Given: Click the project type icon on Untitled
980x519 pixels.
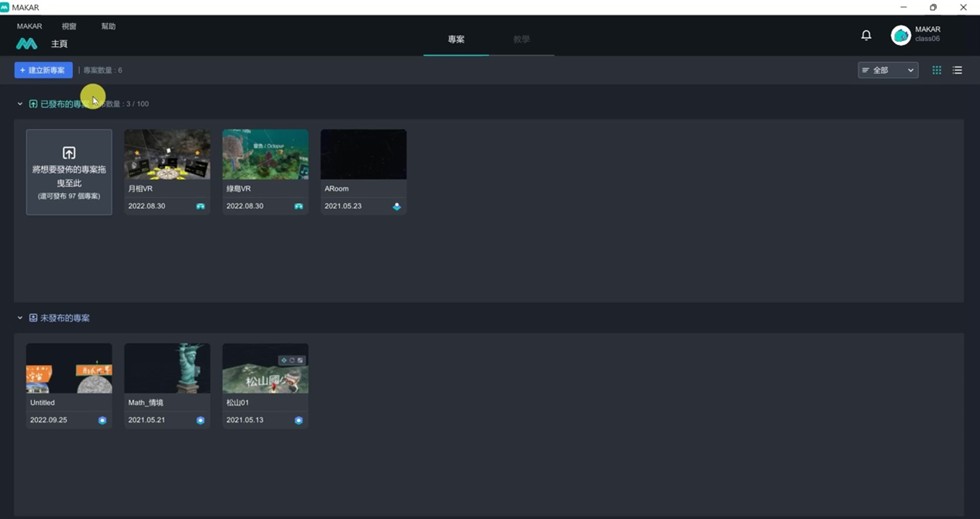Looking at the screenshot, I should 102,420.
